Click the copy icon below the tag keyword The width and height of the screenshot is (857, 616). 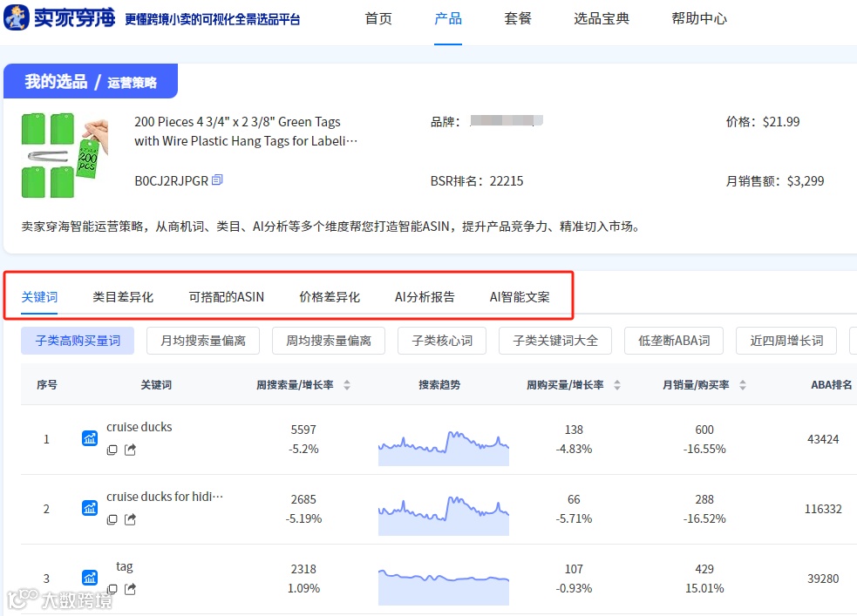[113, 589]
